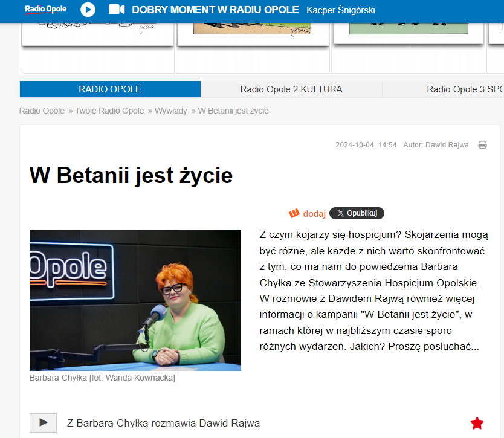Go to Radio Opole breadcrumb link
This screenshot has height=438, width=504.
point(42,111)
